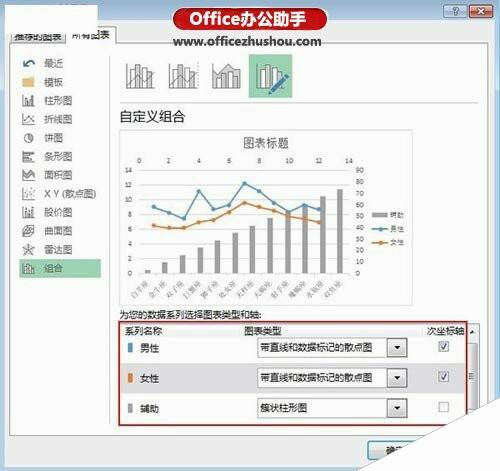Click the 图表类型 column header
Viewport: 500px width, 471px height.
(x=263, y=331)
